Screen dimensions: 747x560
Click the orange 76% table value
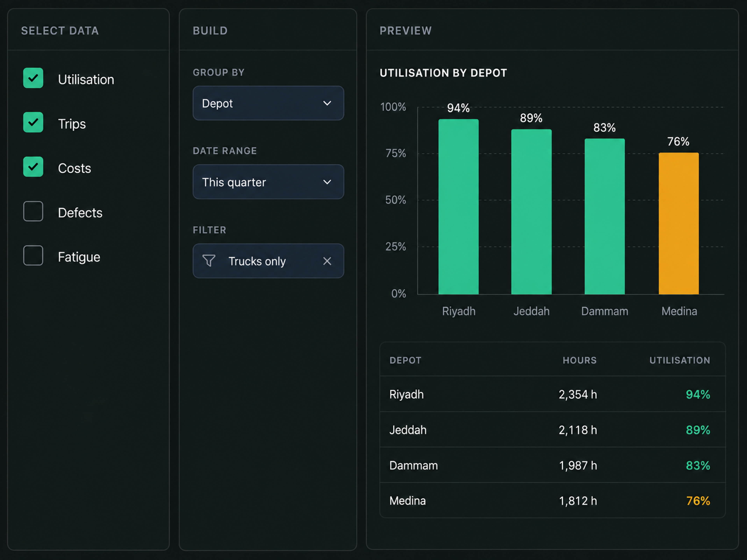coord(698,501)
